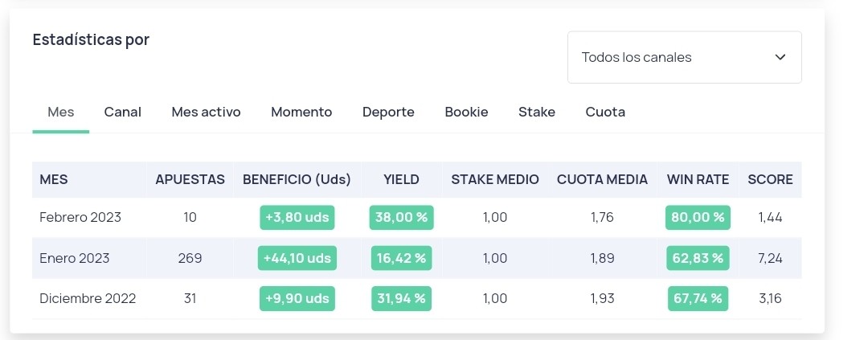Image resolution: width=868 pixels, height=340 pixels.
Task: Open the Mes activo tab
Action: [206, 112]
